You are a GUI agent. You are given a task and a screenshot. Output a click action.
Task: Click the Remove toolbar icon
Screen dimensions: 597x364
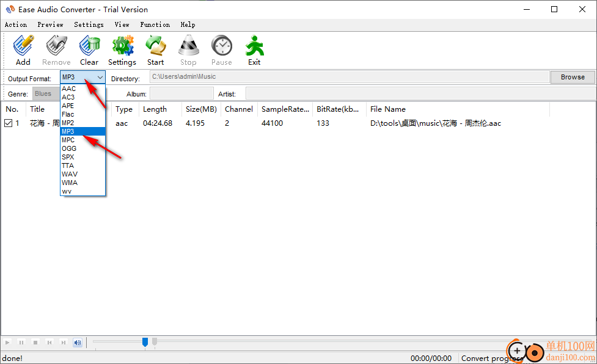[56, 50]
